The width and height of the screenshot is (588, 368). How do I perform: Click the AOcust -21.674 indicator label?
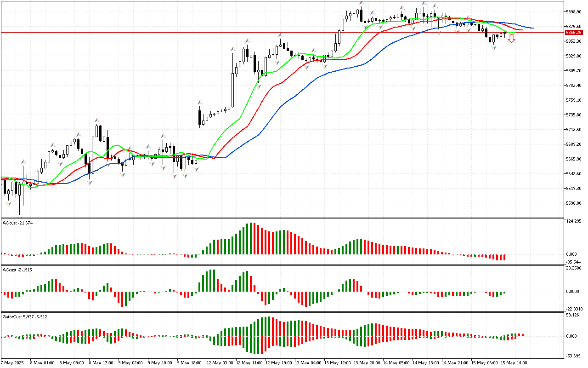pyautogui.click(x=17, y=223)
